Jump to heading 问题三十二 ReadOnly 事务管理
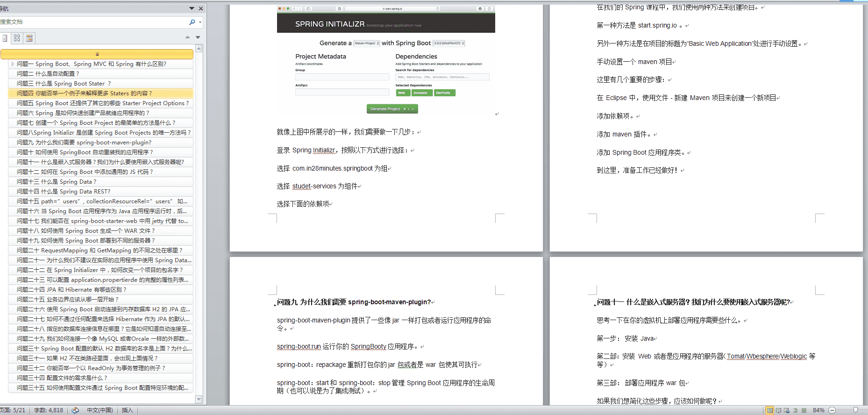The height and width of the screenshot is (415, 868). pyautogui.click(x=101, y=368)
